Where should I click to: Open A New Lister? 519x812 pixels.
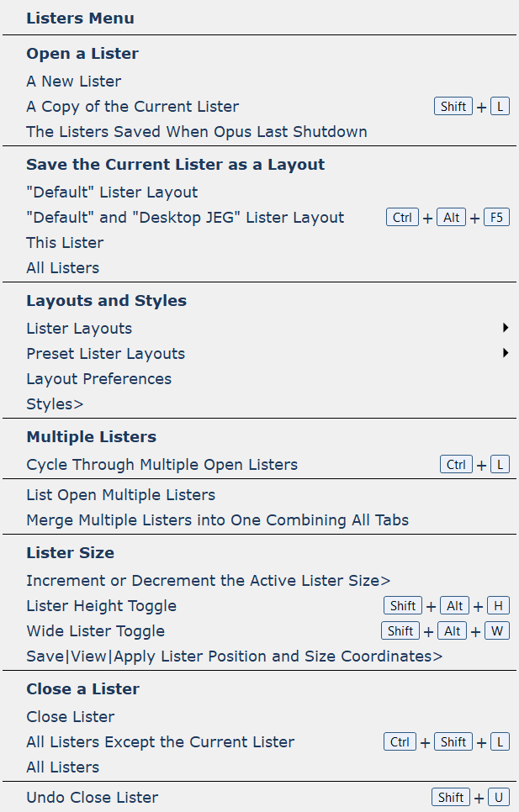click(74, 82)
